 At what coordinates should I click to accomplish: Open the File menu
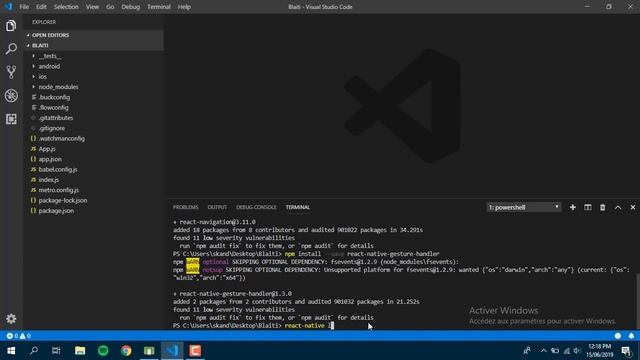(x=24, y=7)
